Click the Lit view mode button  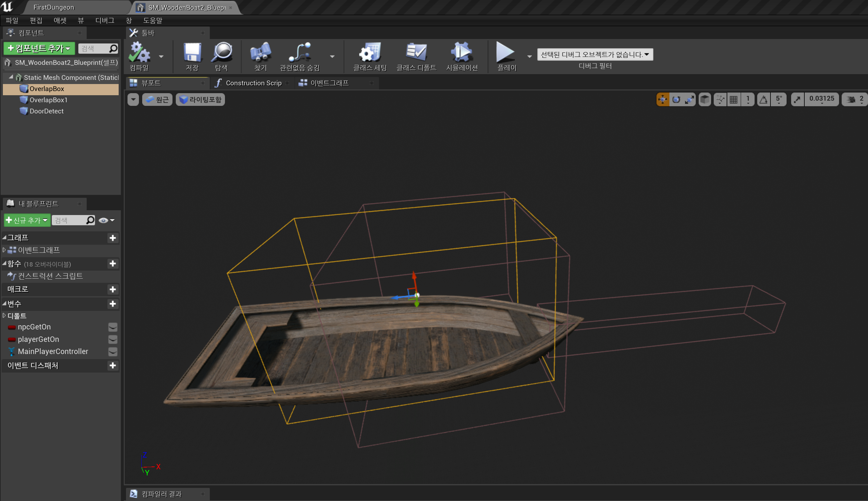coord(201,100)
